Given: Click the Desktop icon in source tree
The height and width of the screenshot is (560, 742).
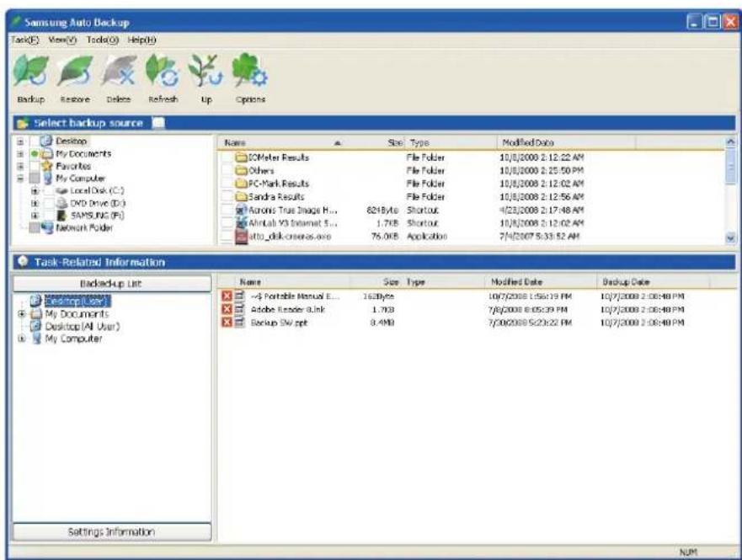Looking at the screenshot, I should coord(46,141).
